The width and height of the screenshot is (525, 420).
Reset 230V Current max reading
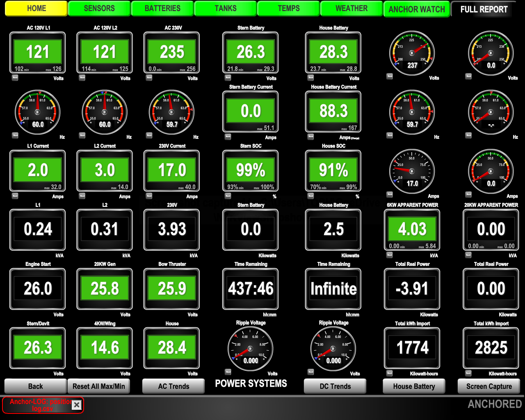coord(149,195)
